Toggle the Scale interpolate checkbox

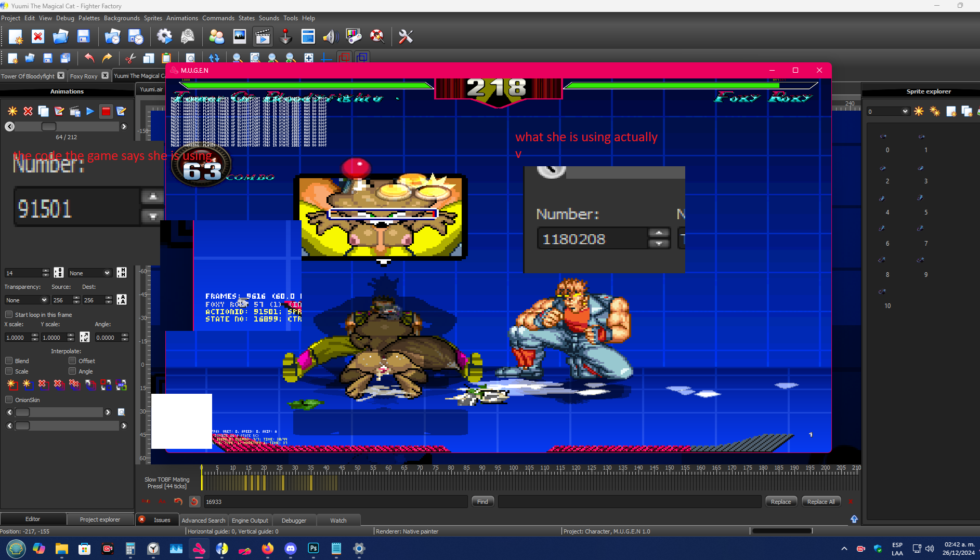pyautogui.click(x=9, y=371)
